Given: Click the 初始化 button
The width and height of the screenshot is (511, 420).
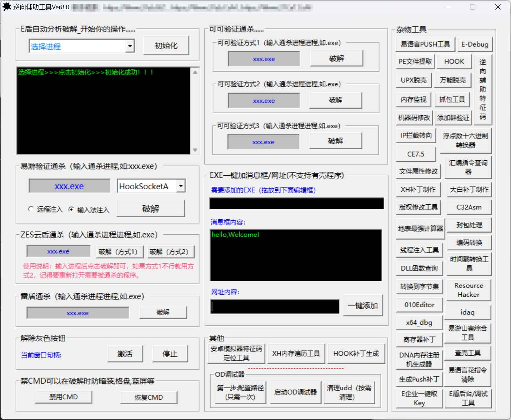Looking at the screenshot, I should pos(166,45).
